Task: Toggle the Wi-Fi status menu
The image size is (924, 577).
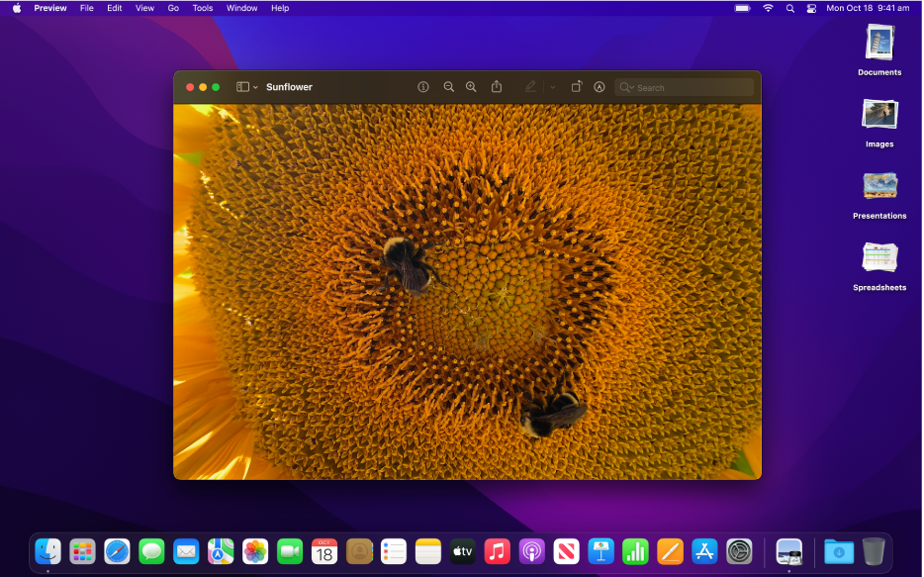Action: coord(768,8)
